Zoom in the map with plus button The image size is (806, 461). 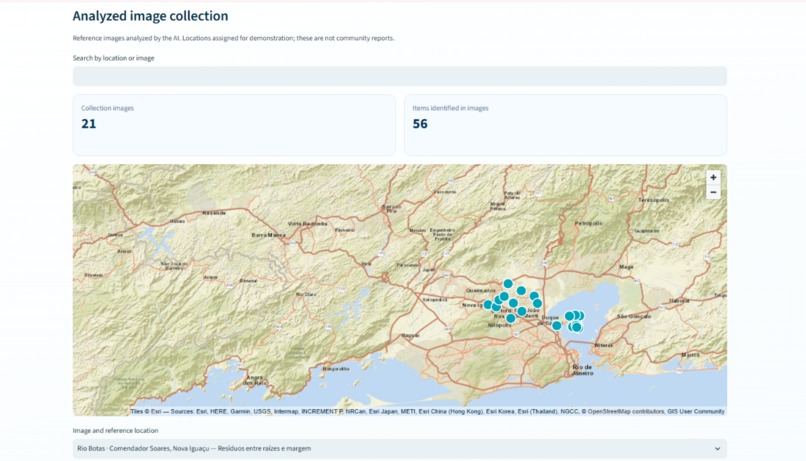click(713, 177)
